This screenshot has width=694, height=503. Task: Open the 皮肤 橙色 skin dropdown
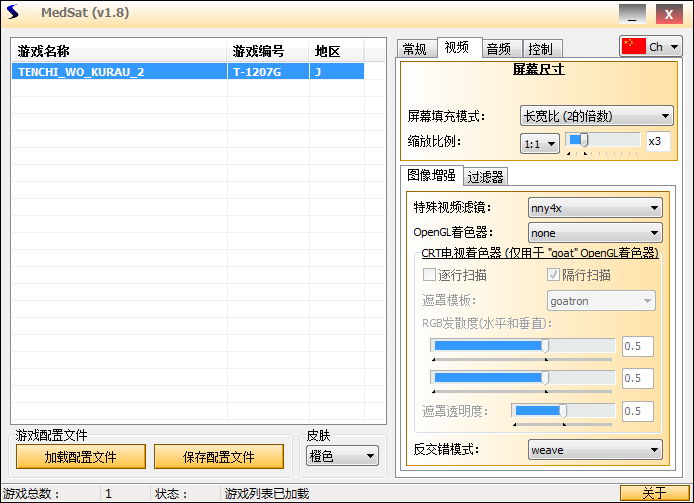pos(342,457)
